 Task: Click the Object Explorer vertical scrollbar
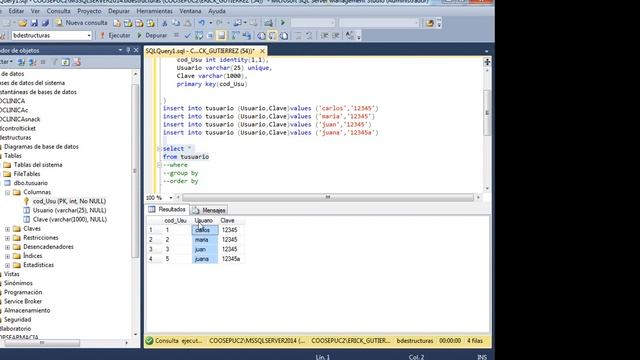[135, 171]
